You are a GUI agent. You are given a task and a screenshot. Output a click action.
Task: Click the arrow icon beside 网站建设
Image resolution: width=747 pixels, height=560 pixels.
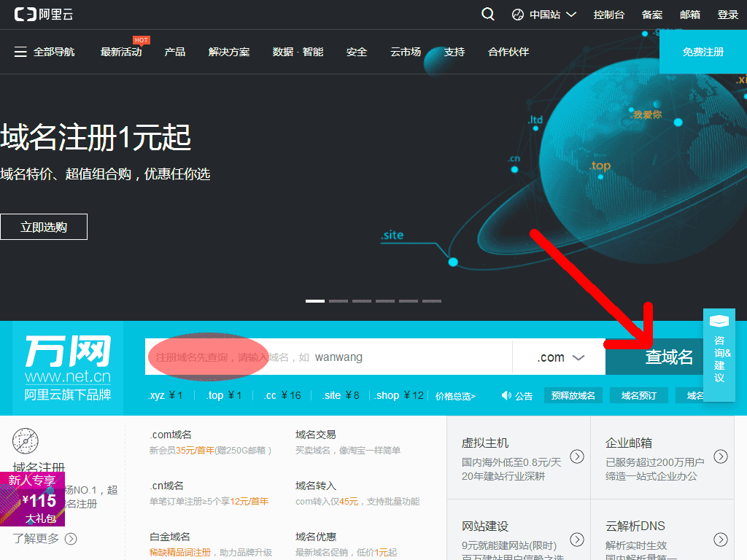[x=577, y=539]
